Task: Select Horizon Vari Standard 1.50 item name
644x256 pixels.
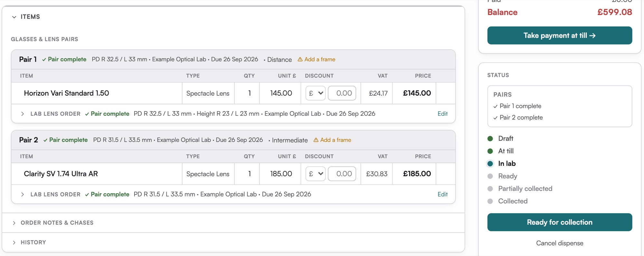Action: 66,93
